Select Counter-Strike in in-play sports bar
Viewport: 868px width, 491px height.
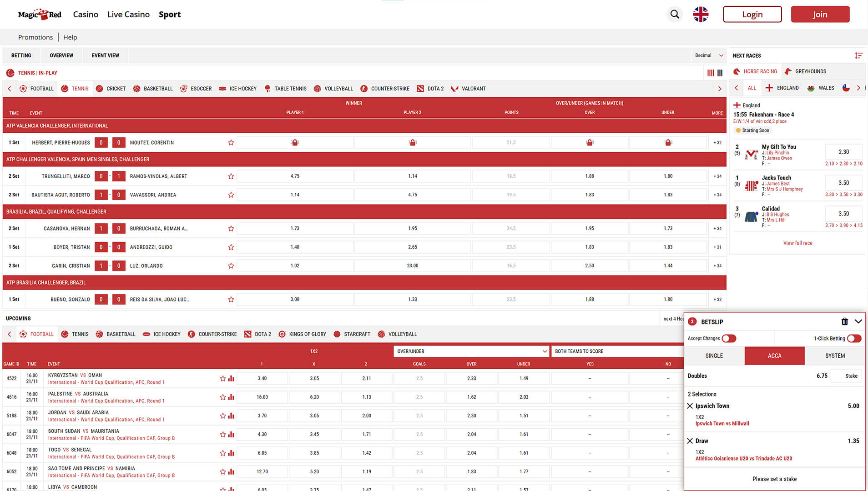(385, 89)
